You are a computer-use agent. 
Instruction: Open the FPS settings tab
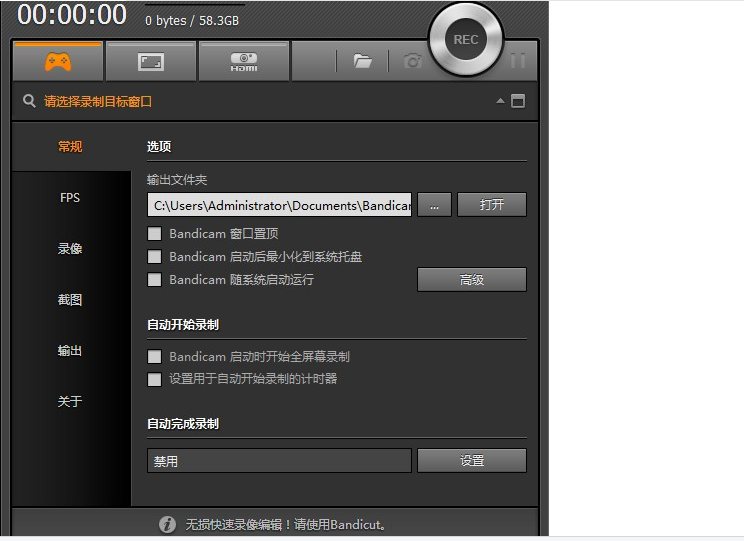(x=70, y=197)
